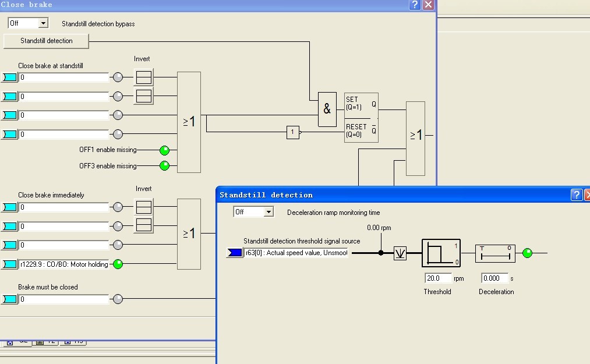Click the r1229.9 CO/BO Motor holding field
The width and height of the screenshot is (590, 364).
tap(63, 264)
